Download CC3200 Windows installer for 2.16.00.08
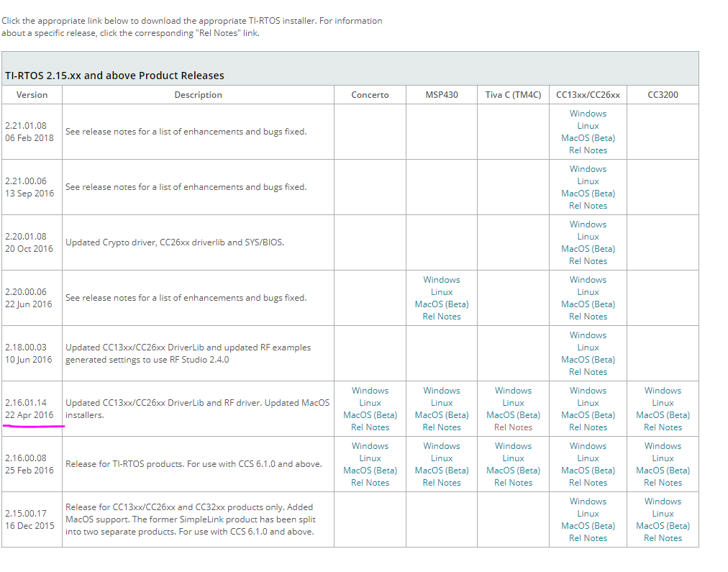 pos(663,445)
